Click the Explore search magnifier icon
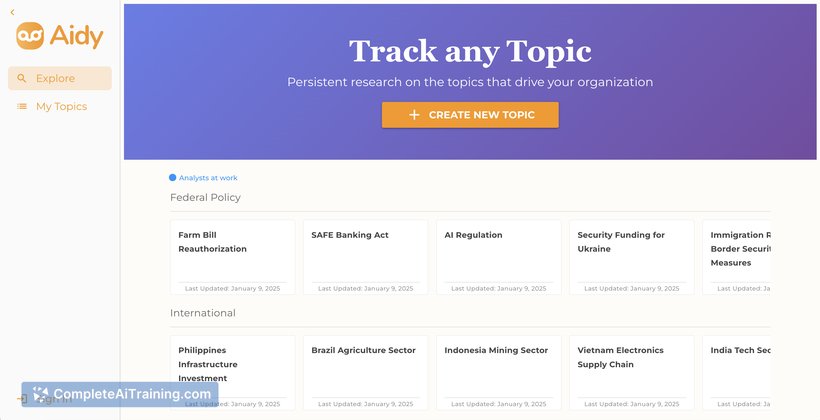 tap(21, 78)
